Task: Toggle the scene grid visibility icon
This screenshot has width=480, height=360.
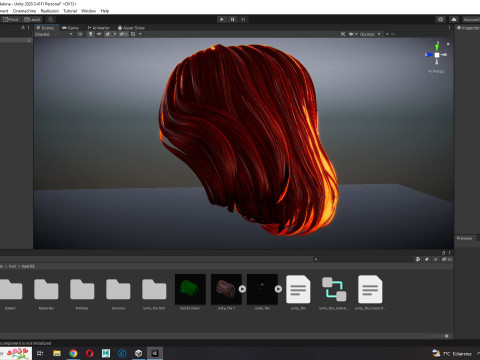Action: [x=133, y=34]
